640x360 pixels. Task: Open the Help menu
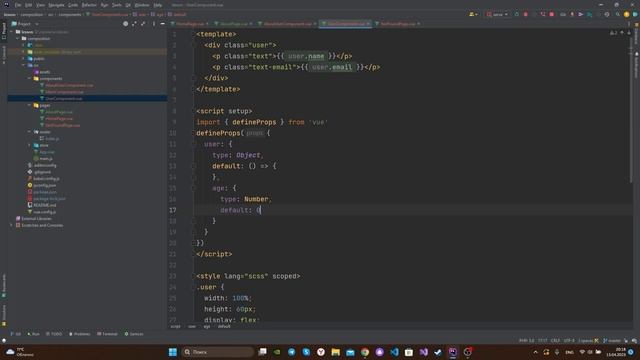tap(158, 5)
